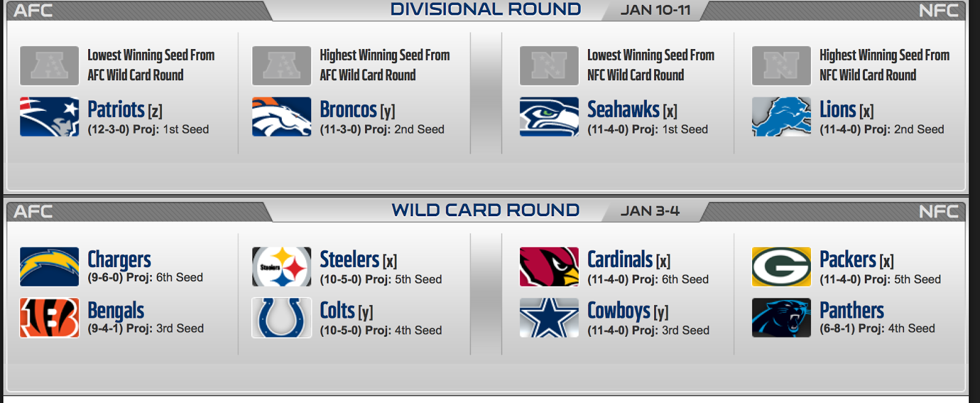The width and height of the screenshot is (980, 403).
Task: Click the Lions team logo
Action: click(x=781, y=116)
